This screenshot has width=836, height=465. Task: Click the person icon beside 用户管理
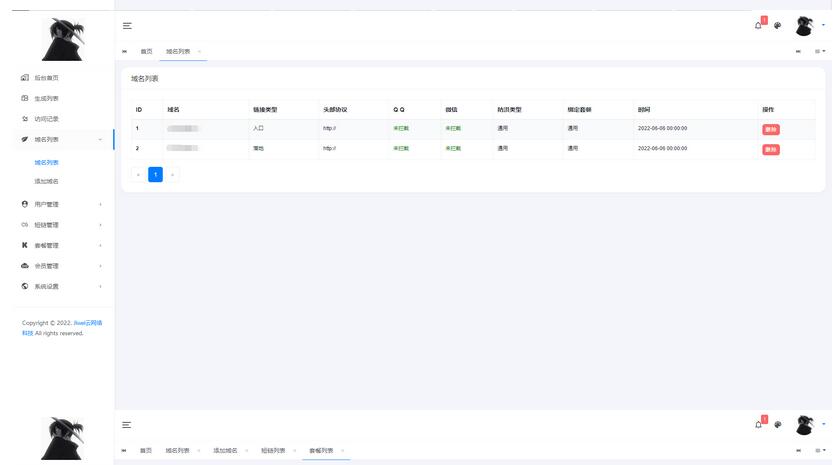tap(25, 204)
